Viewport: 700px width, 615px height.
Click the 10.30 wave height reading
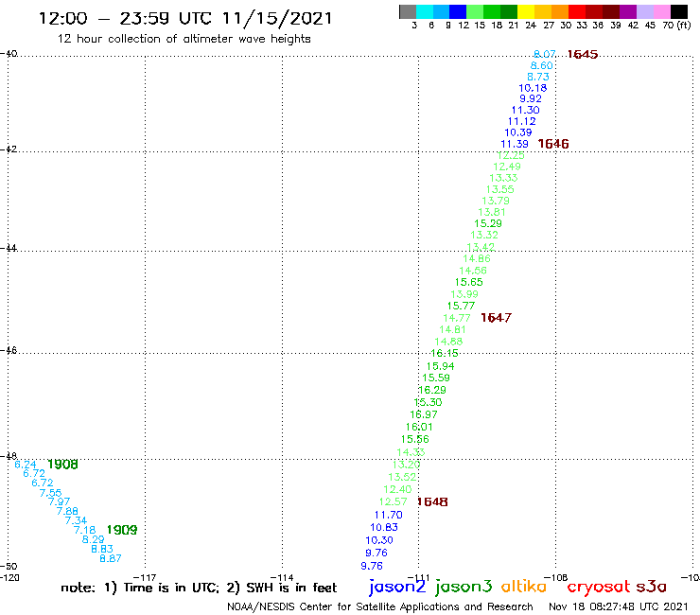[x=379, y=540]
